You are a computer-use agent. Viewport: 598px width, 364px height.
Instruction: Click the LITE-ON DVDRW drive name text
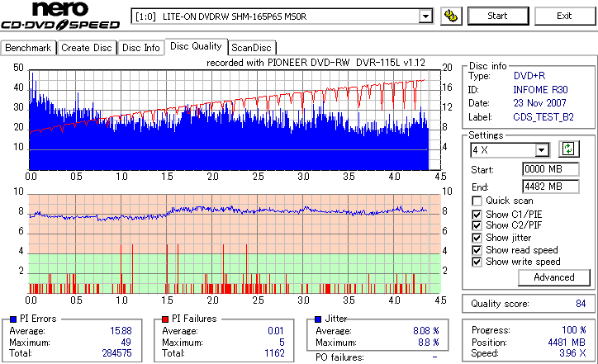point(235,17)
